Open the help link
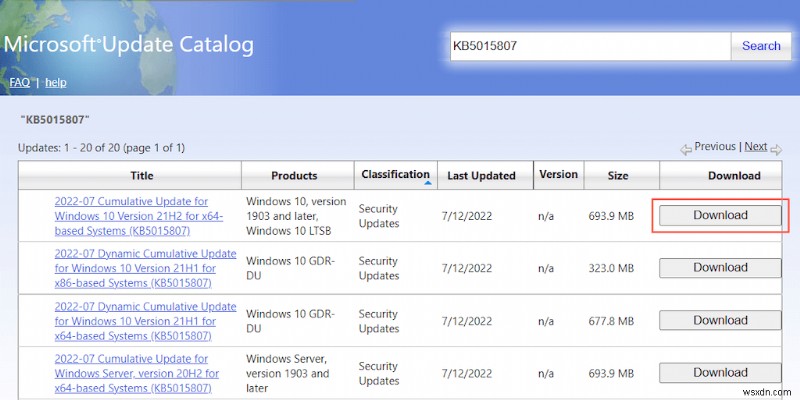Screen dimensions: 800x400 pyautogui.click(x=56, y=83)
